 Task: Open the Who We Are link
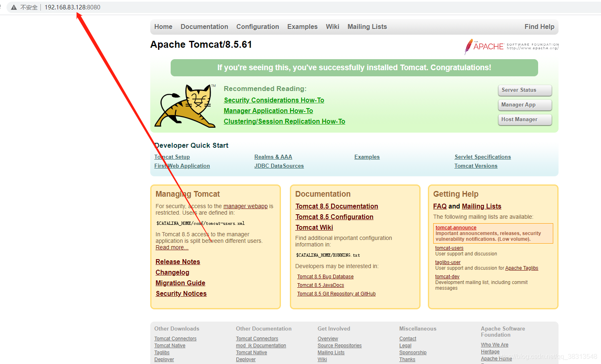pos(494,345)
